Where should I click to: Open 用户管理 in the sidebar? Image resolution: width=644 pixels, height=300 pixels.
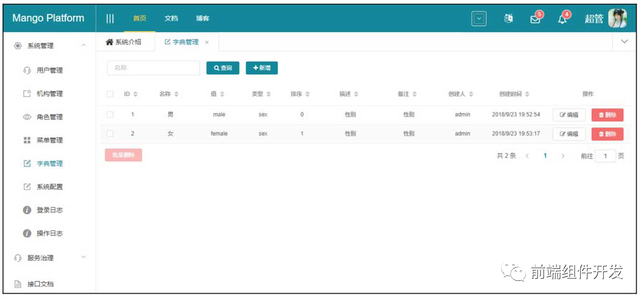tap(50, 70)
